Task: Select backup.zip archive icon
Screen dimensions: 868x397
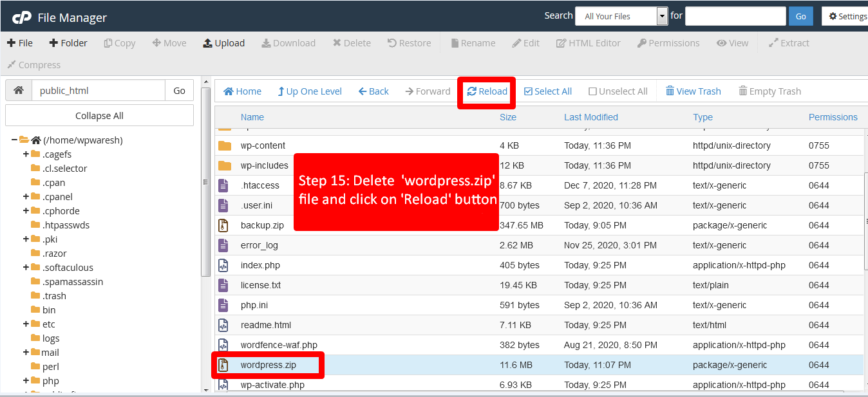Action: pos(223,225)
